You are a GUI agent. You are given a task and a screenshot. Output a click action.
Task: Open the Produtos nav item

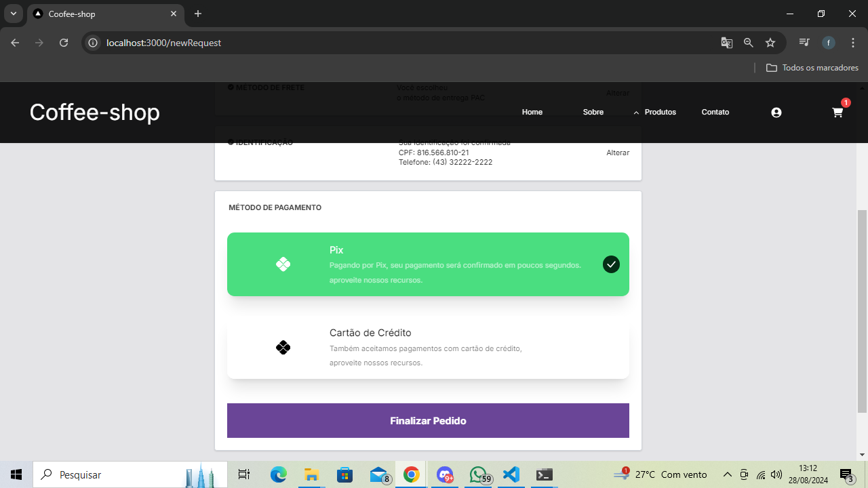(660, 113)
